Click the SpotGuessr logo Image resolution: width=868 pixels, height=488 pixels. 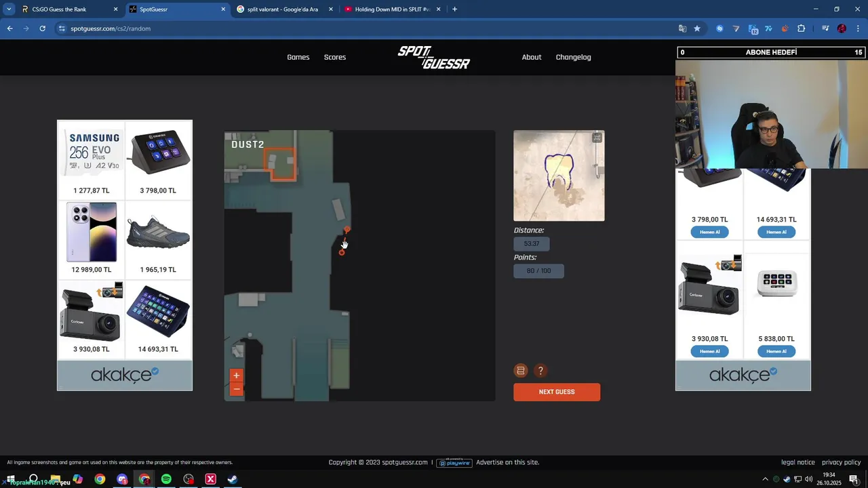[434, 58]
